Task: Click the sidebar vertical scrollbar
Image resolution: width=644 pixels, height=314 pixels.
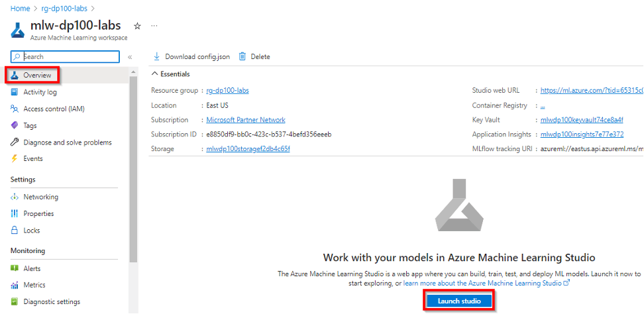Action: (133, 166)
